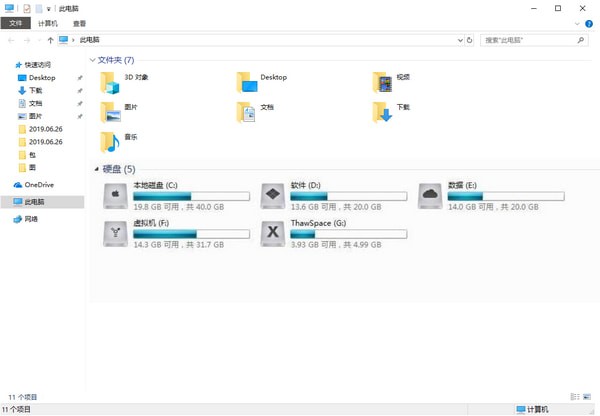Open the 图片 pictures folder in main pane

110,112
